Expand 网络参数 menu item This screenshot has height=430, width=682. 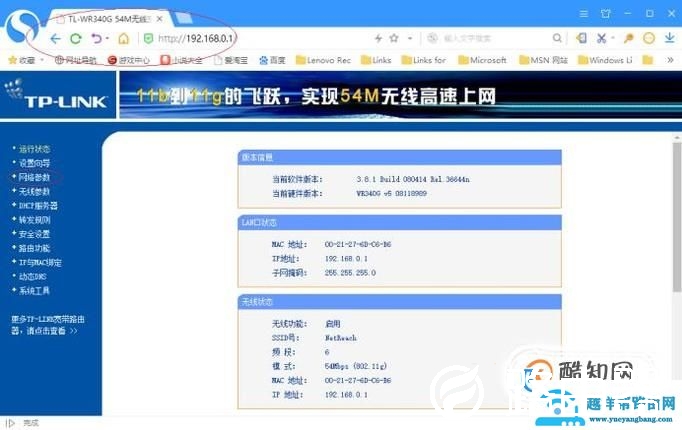pos(34,177)
